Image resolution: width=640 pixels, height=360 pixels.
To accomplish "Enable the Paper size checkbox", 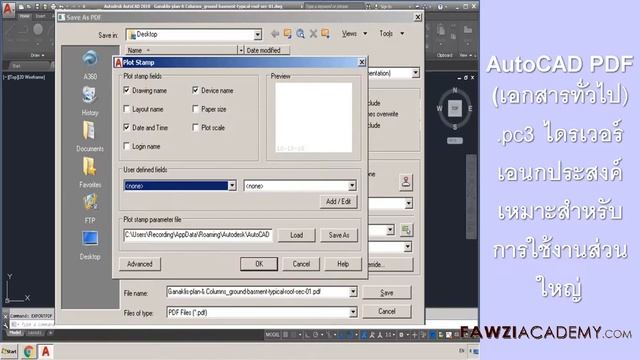I will tap(196, 109).
